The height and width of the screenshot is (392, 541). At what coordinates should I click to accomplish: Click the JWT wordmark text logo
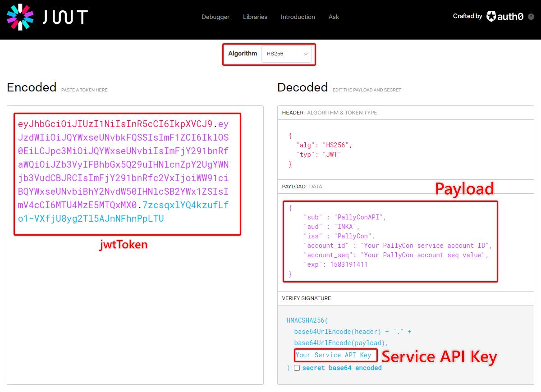[x=65, y=17]
